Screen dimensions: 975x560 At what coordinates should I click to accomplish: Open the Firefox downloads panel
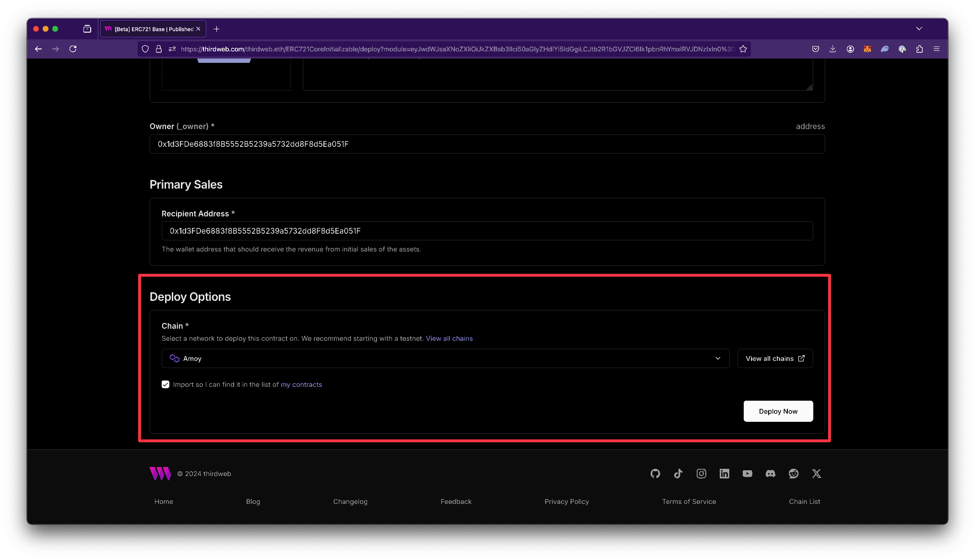click(832, 48)
